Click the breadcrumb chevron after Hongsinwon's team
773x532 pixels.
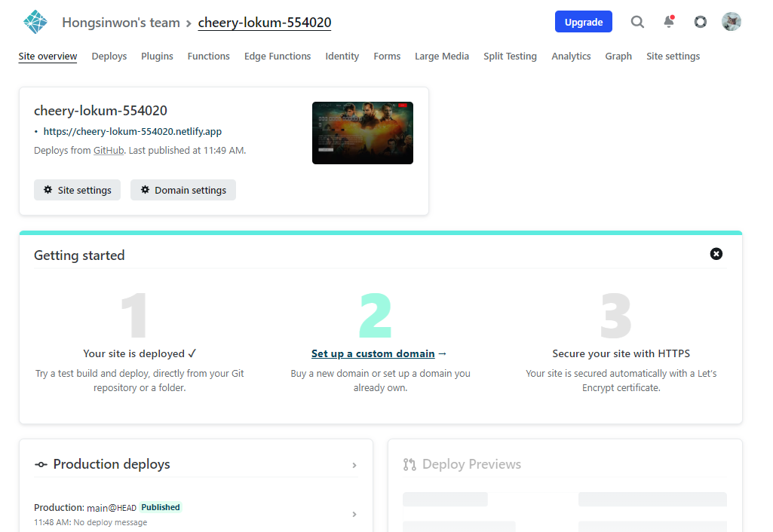click(189, 23)
